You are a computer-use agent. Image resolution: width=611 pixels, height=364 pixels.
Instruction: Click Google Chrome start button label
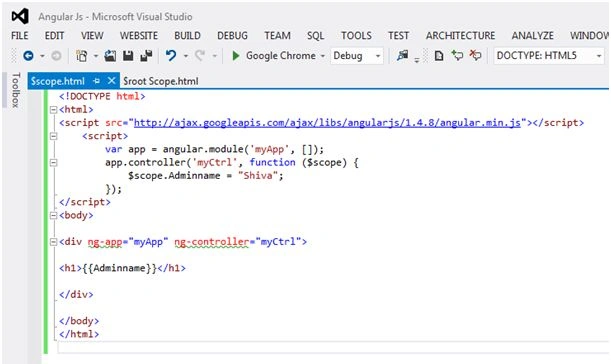click(x=281, y=56)
